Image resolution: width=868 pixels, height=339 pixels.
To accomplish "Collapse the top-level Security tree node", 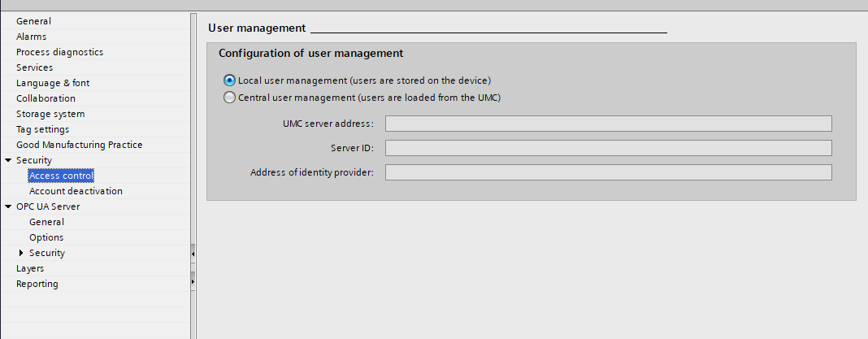I will pyautogui.click(x=8, y=160).
